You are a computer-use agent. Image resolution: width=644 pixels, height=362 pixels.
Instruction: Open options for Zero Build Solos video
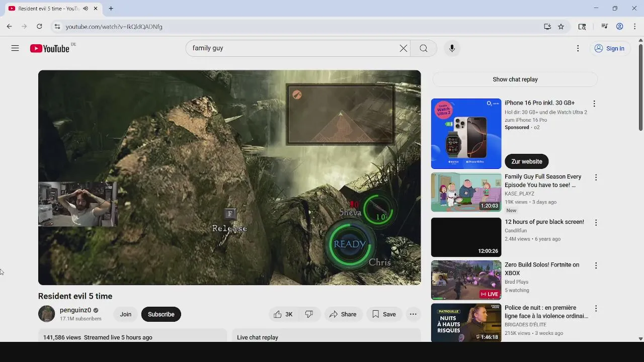tap(596, 265)
